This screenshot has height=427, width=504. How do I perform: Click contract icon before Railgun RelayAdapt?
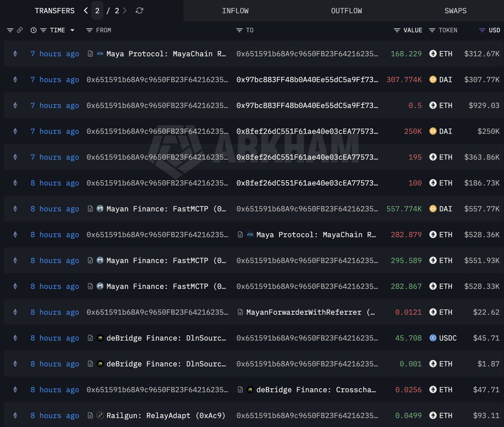point(90,416)
